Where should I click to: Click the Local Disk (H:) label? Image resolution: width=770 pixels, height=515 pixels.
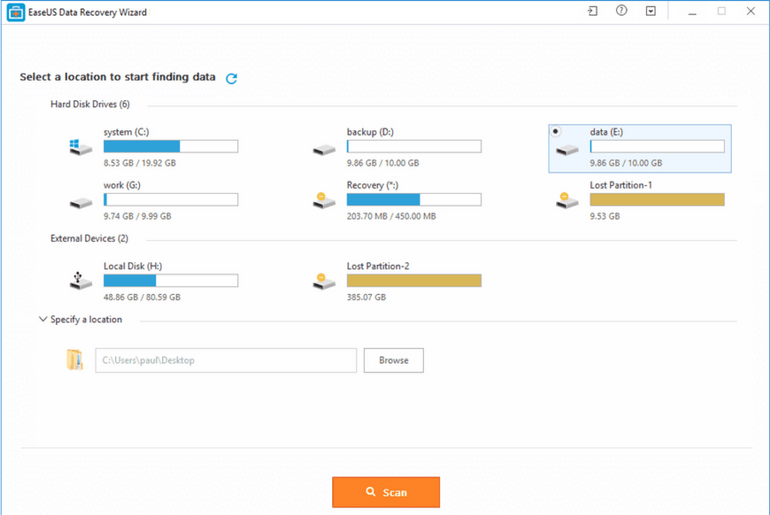pos(133,266)
